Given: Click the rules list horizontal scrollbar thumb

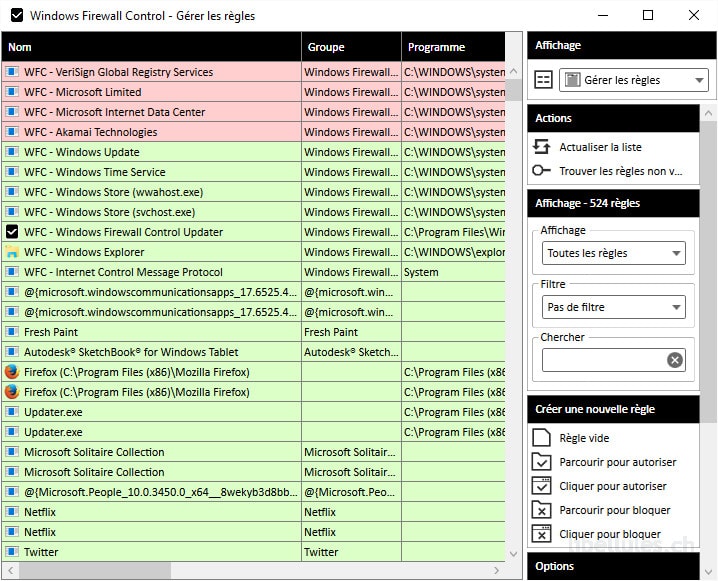Looking at the screenshot, I should (95, 570).
